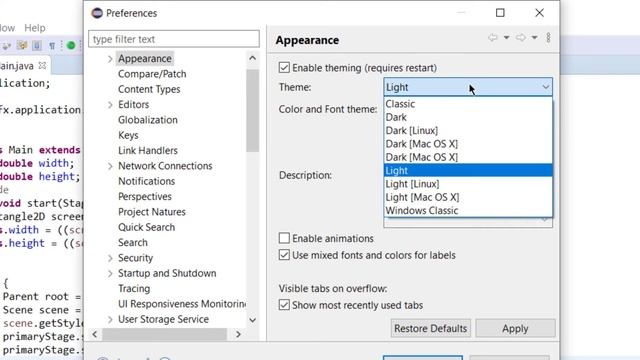Toggle Use mixed fonts and colors checkbox
Image resolution: width=640 pixels, height=360 pixels.
pos(284,255)
